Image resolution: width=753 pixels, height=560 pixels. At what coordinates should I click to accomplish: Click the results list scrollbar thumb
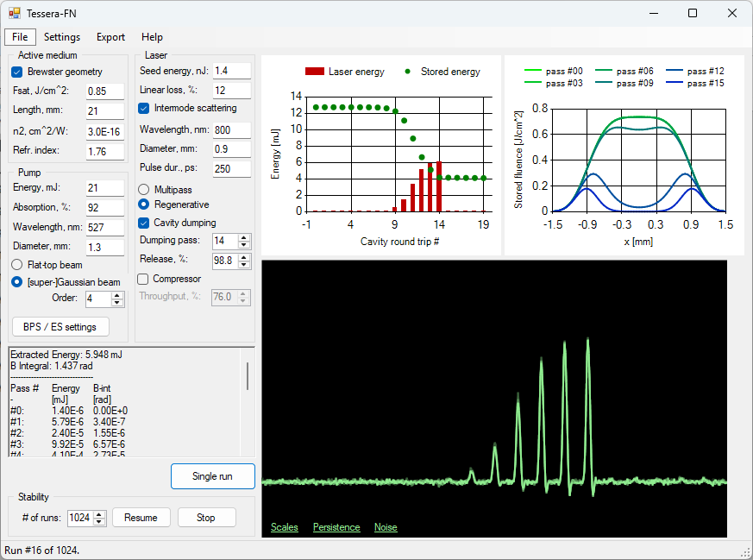coord(248,376)
